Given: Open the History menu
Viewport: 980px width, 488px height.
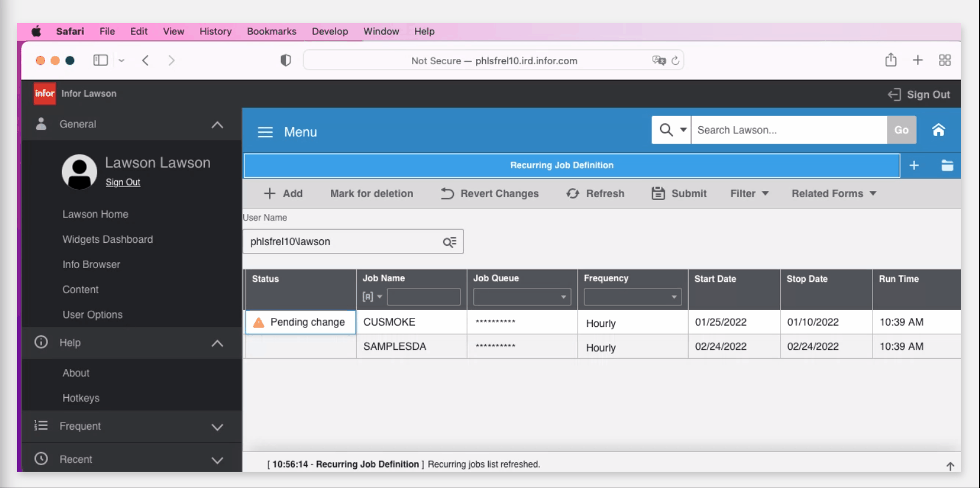Looking at the screenshot, I should point(216,31).
